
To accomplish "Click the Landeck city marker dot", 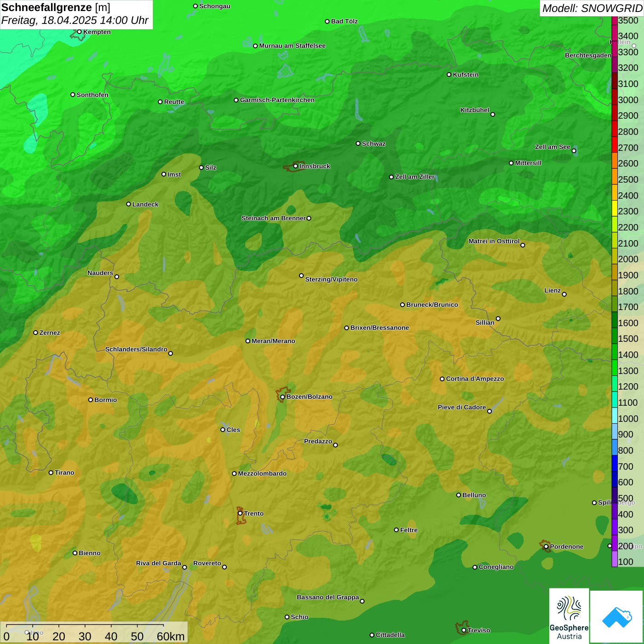I will click(x=128, y=204).
